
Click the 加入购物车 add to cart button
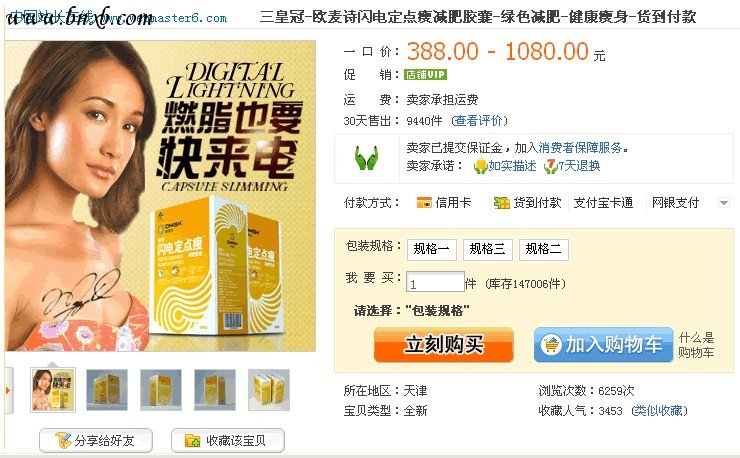click(603, 345)
